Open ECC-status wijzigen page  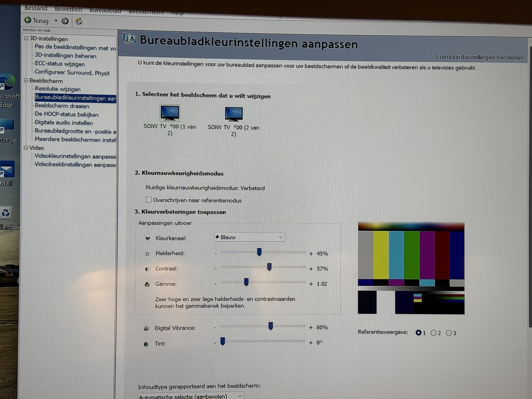click(60, 64)
